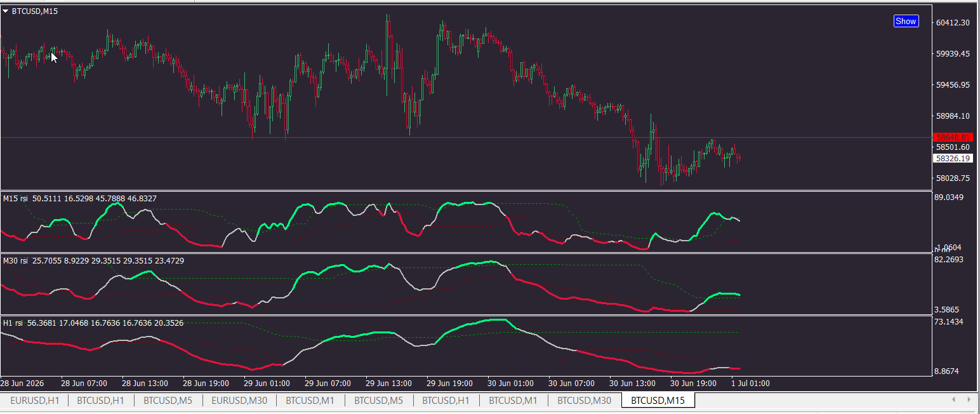The height and width of the screenshot is (414, 980).
Task: Click the 1 Jul 01:00 time axis label
Action: (750, 384)
